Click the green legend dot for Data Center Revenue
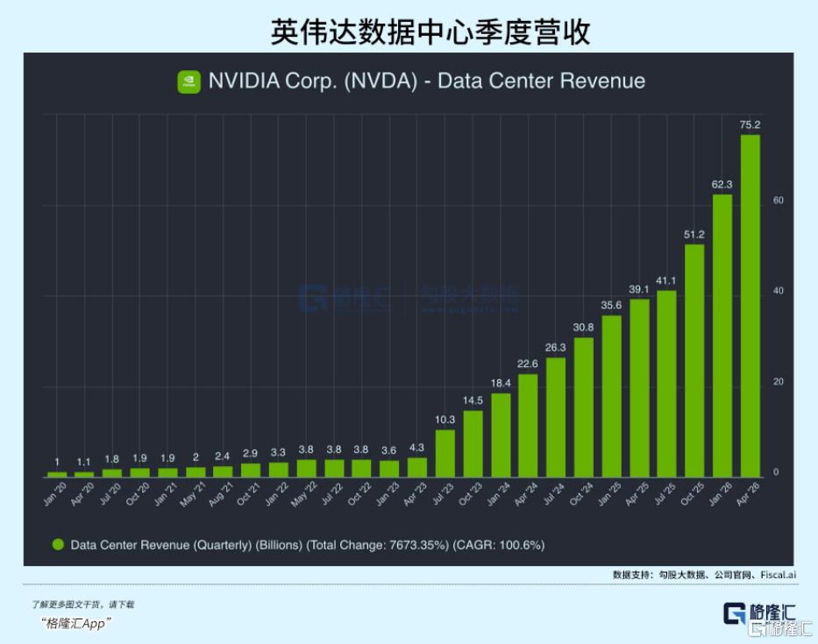Image resolution: width=818 pixels, height=644 pixels. click(58, 544)
